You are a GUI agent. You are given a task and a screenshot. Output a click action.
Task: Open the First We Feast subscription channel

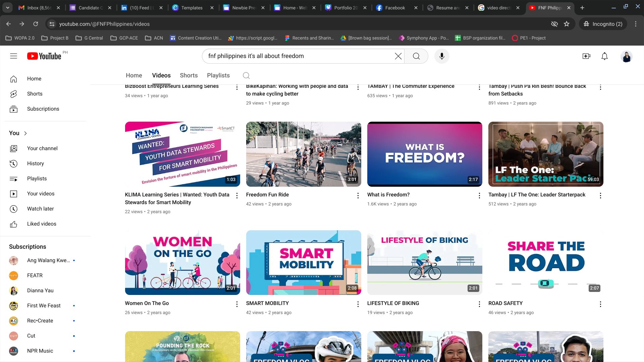(x=45, y=306)
